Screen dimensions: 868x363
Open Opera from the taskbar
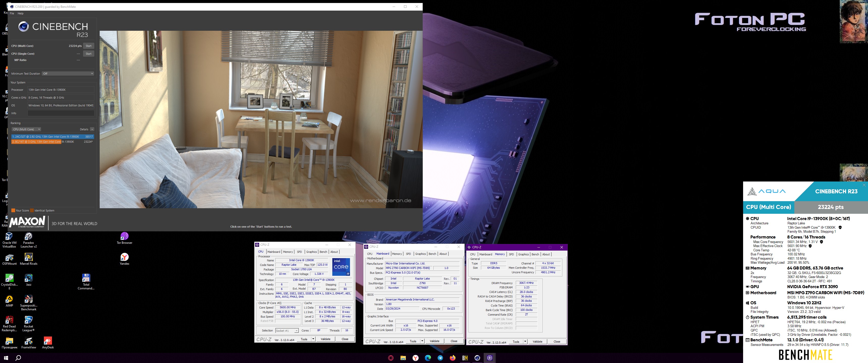[391, 358]
